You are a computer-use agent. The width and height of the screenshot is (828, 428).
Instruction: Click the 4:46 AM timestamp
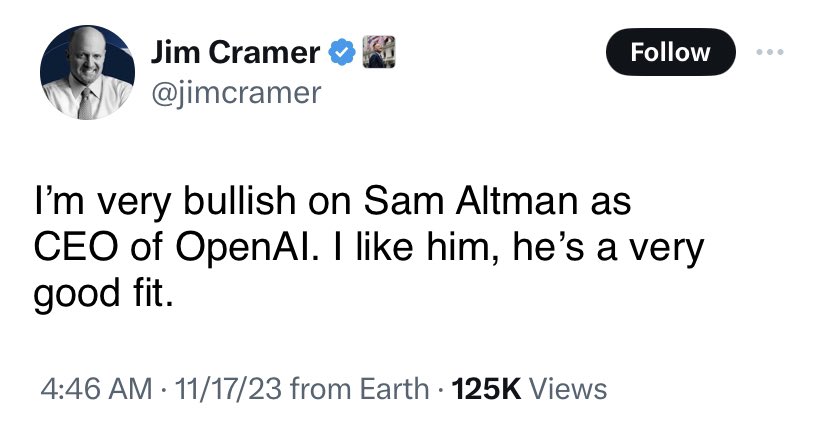click(x=96, y=389)
